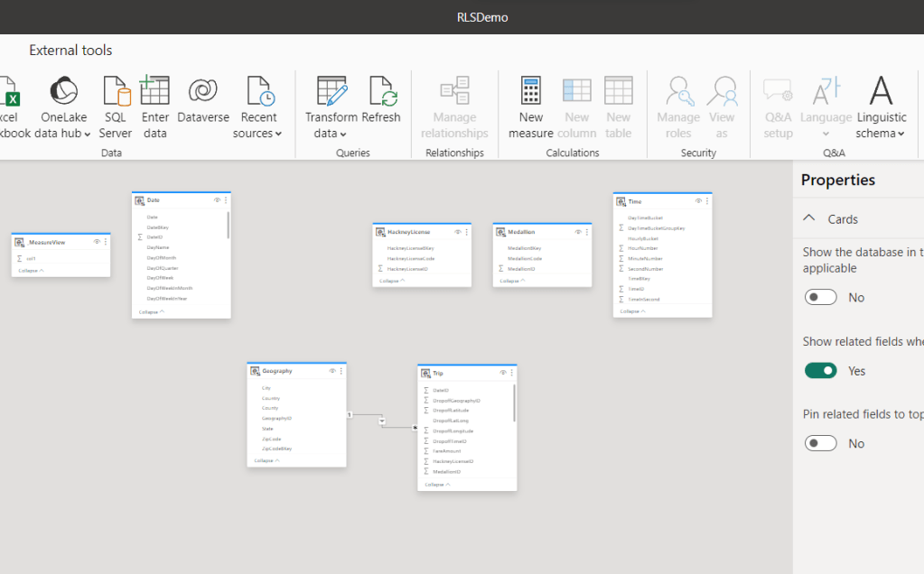Image resolution: width=924 pixels, height=574 pixels.
Task: Collapse the Cards section in Properties
Action: [808, 219]
